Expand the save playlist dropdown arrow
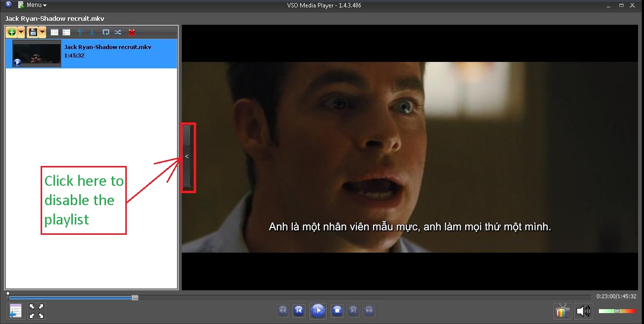Viewport: 644px width, 324px height. point(43,32)
